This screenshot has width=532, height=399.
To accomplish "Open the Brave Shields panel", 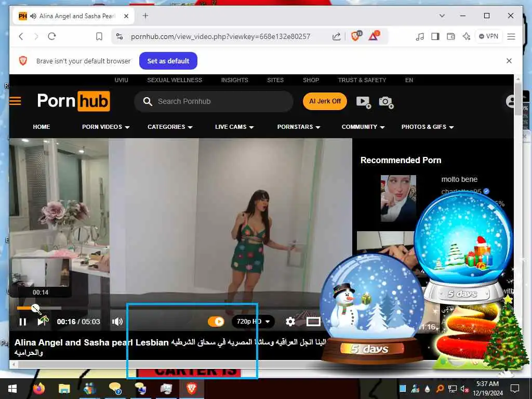I will 356,36.
